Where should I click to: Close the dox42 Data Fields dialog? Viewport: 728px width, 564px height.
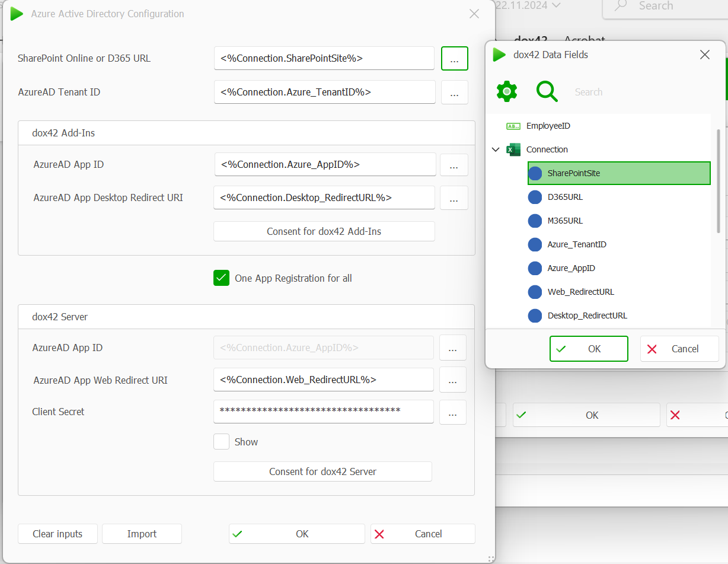coord(705,55)
